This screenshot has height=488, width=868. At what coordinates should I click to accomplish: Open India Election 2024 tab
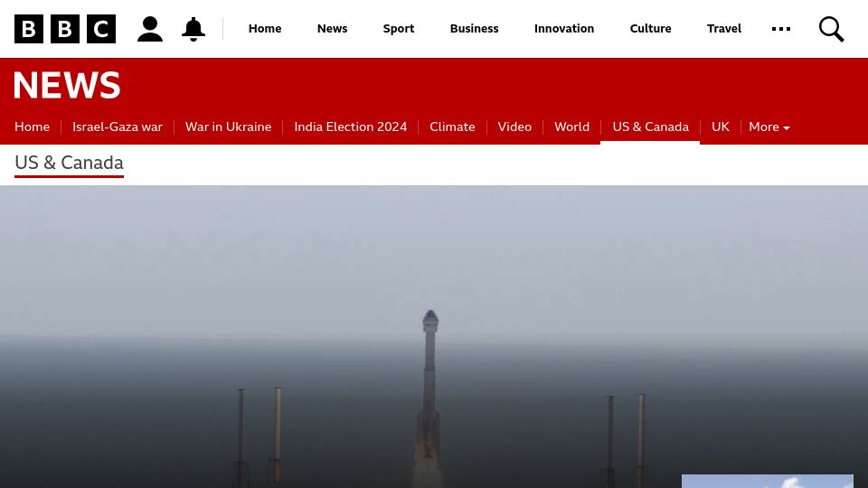pos(351,127)
